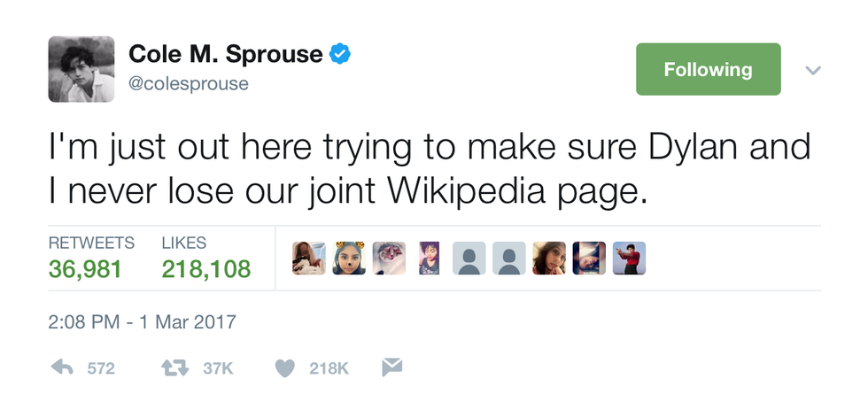
Task: Retweet using the 37K retweet icon
Action: tap(175, 367)
